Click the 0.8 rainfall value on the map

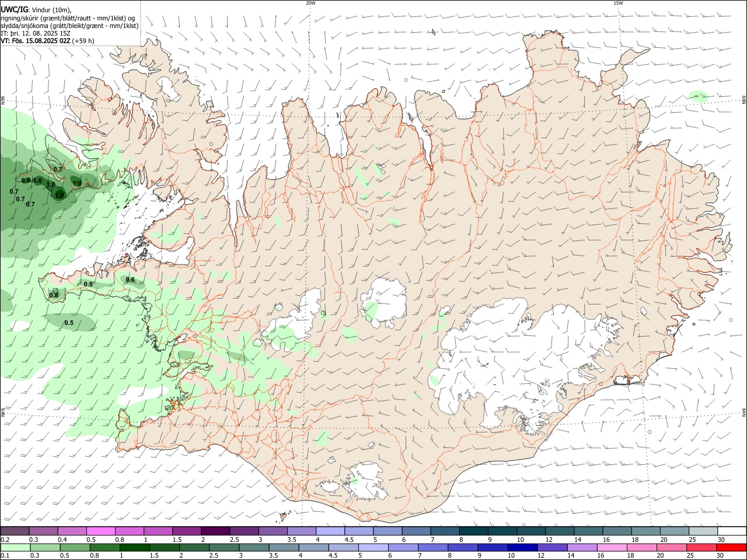pyautogui.click(x=54, y=295)
